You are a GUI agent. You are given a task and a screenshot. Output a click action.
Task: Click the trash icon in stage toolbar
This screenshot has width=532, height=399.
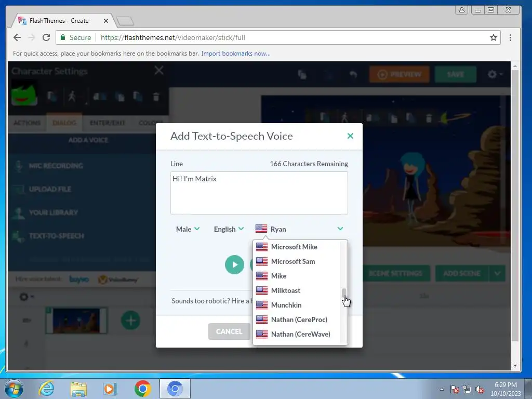(429, 118)
